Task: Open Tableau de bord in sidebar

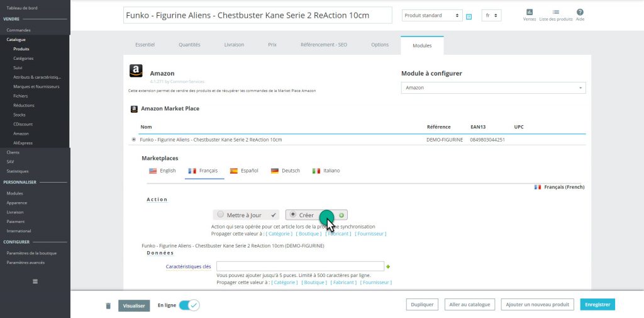Action: click(22, 8)
